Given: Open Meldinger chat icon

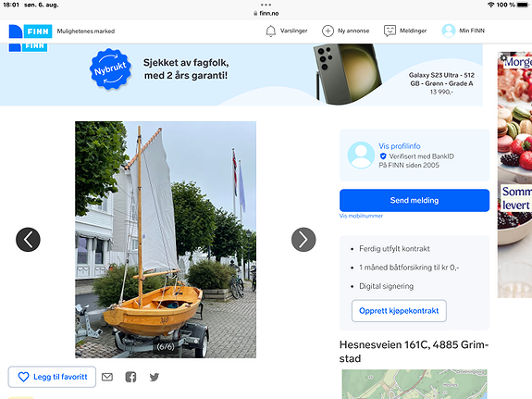Looking at the screenshot, I should point(390,31).
